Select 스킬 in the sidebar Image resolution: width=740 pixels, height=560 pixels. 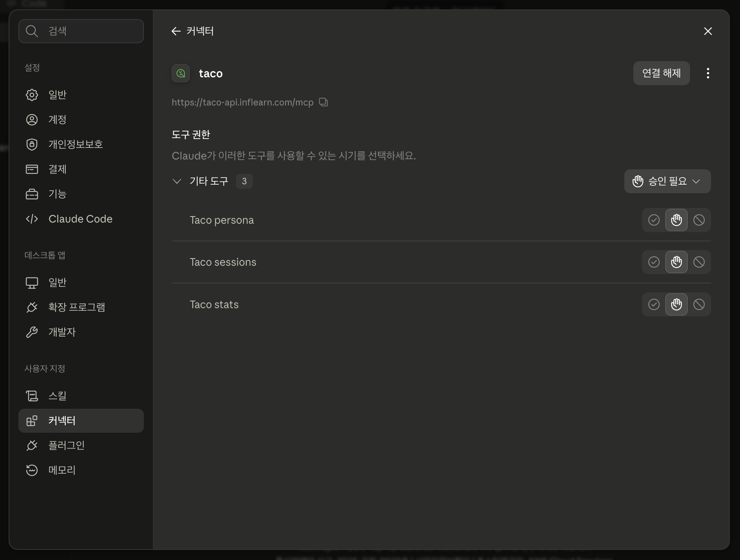click(81, 396)
